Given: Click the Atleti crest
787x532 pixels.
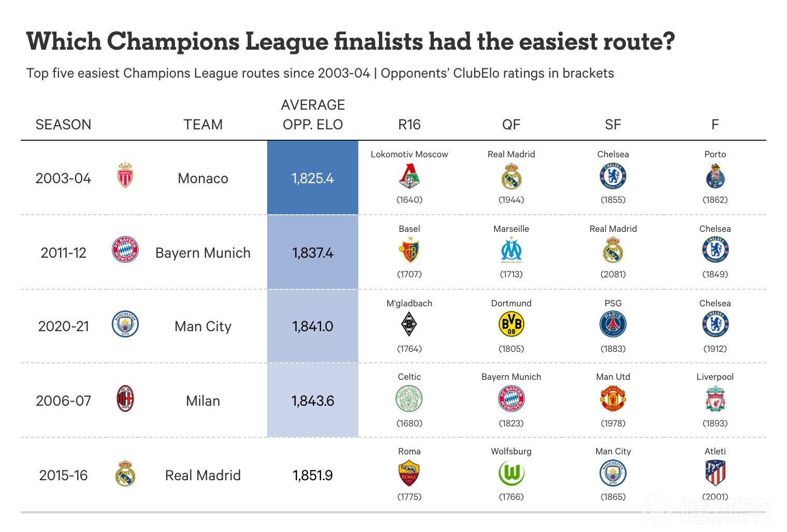Looking at the screenshot, I should tap(715, 473).
